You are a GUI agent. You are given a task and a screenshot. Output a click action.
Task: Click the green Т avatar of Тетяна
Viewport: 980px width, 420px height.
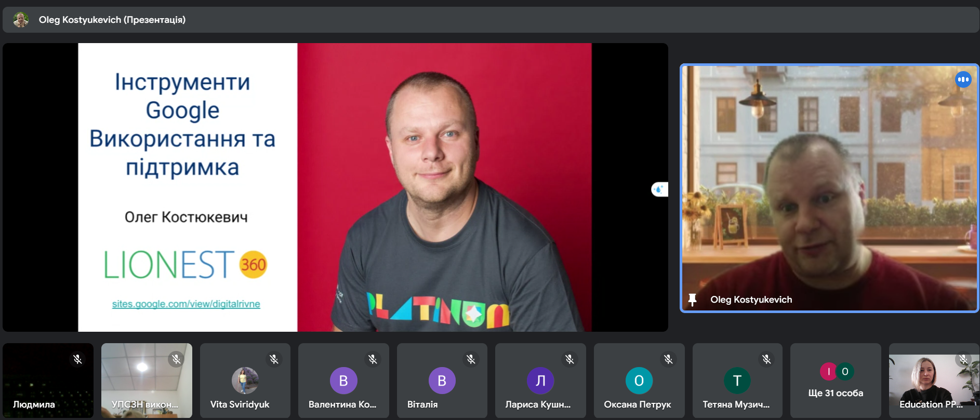(x=737, y=381)
